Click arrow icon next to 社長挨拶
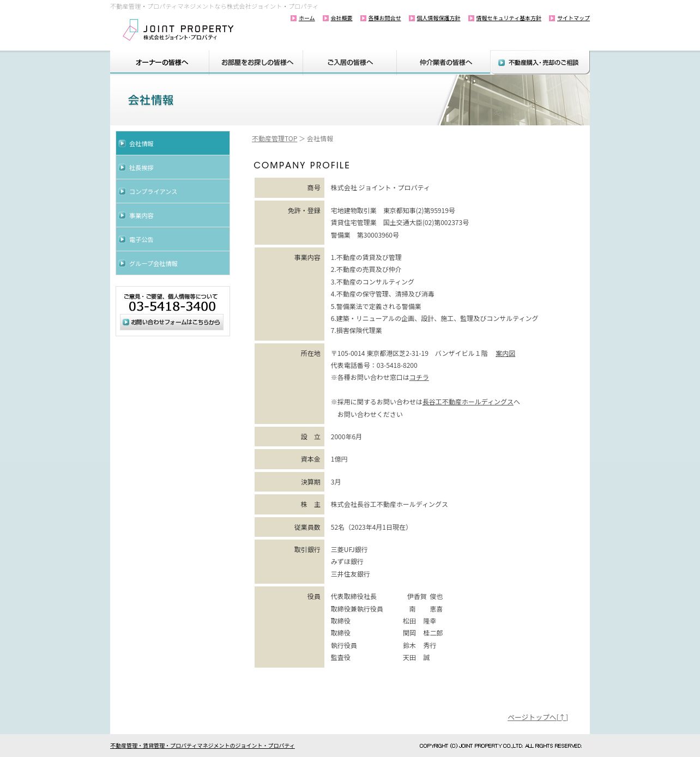The image size is (700, 757). click(x=122, y=167)
